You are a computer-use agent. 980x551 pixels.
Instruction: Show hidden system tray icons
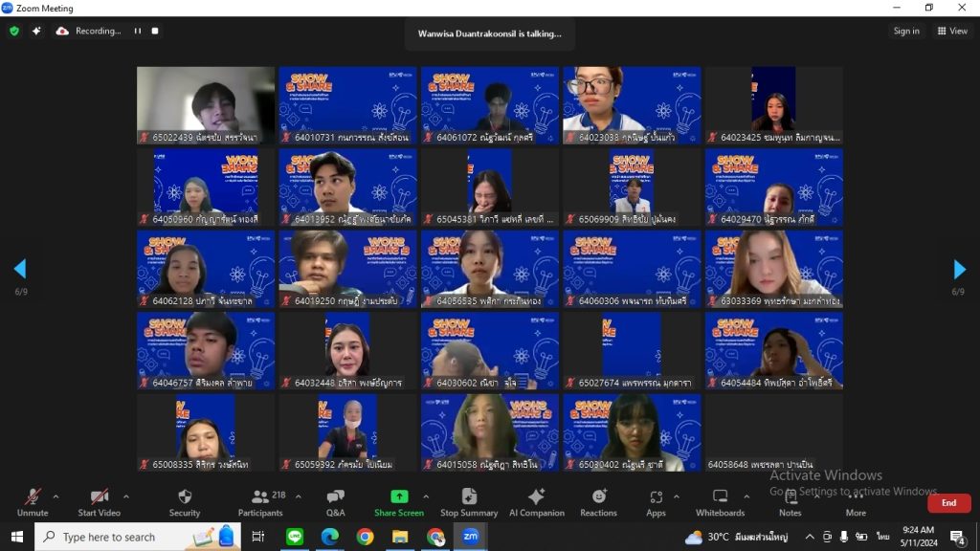810,537
